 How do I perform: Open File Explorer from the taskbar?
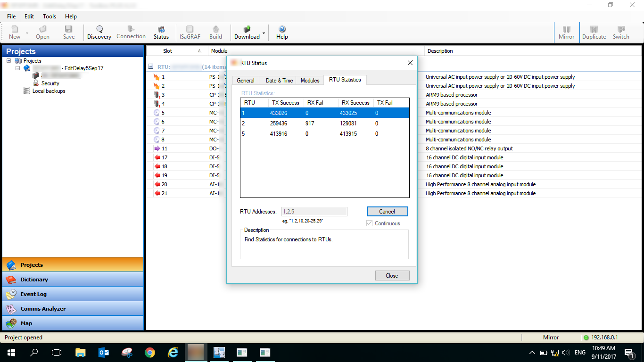(81, 353)
